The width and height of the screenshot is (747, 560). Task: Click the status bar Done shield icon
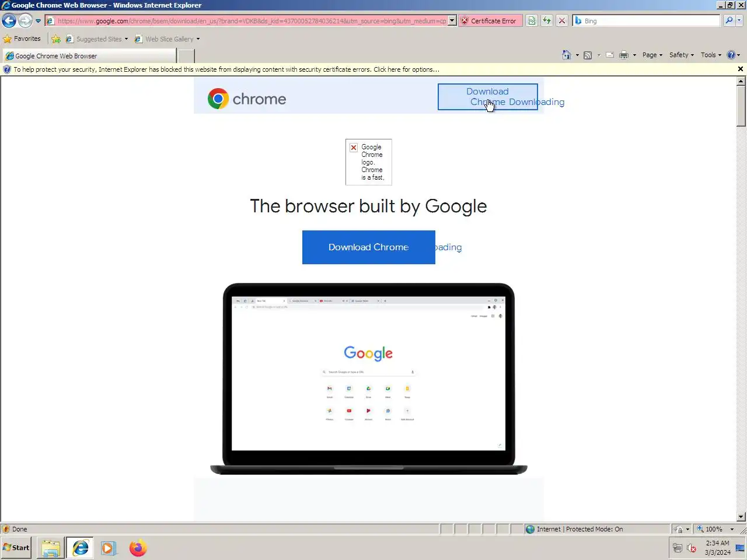coord(6,529)
